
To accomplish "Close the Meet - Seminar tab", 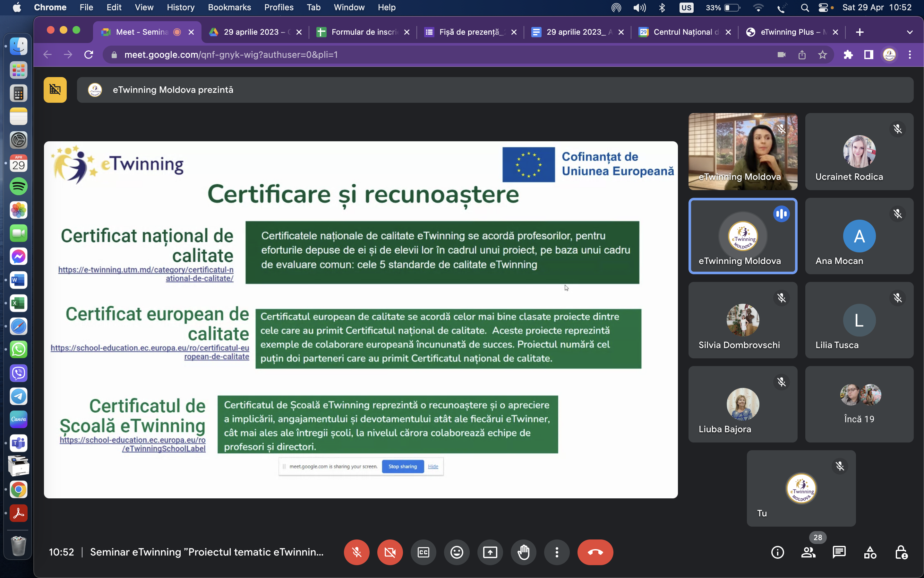I will coord(191,32).
